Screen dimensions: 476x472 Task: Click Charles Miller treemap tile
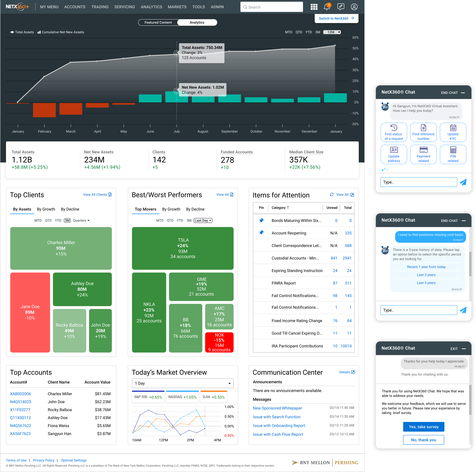coord(61,248)
